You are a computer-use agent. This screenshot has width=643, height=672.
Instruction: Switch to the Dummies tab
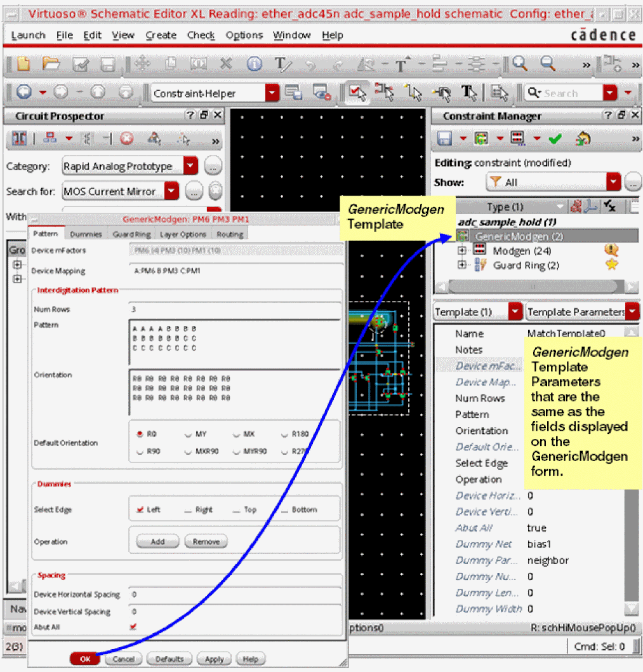point(86,234)
